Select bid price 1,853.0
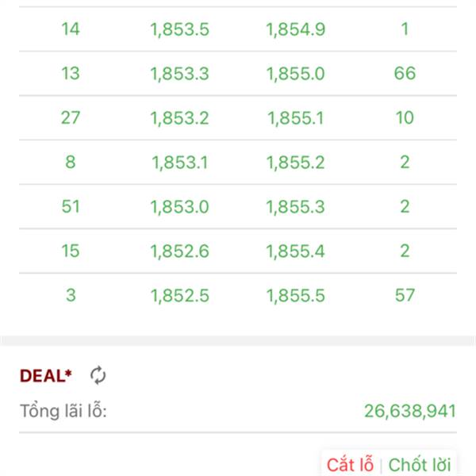476x476 pixels. tap(179, 207)
